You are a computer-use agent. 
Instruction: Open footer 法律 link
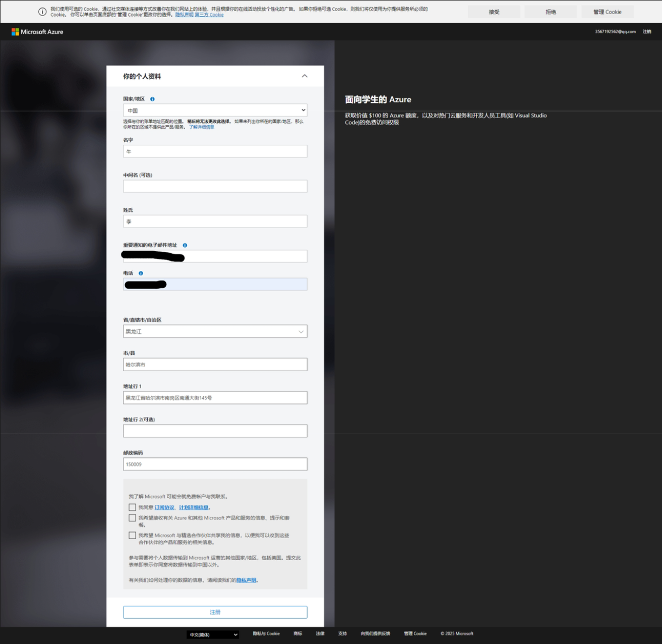coord(320,633)
